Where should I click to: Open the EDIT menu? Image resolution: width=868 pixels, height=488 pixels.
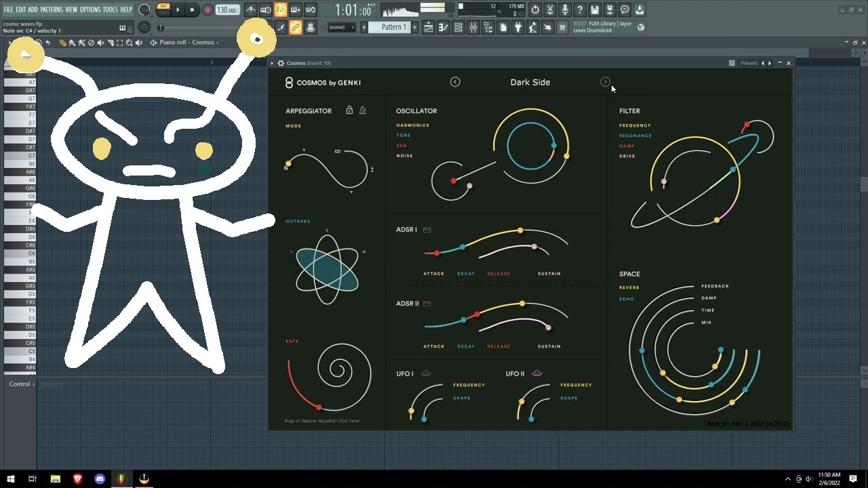[21, 9]
